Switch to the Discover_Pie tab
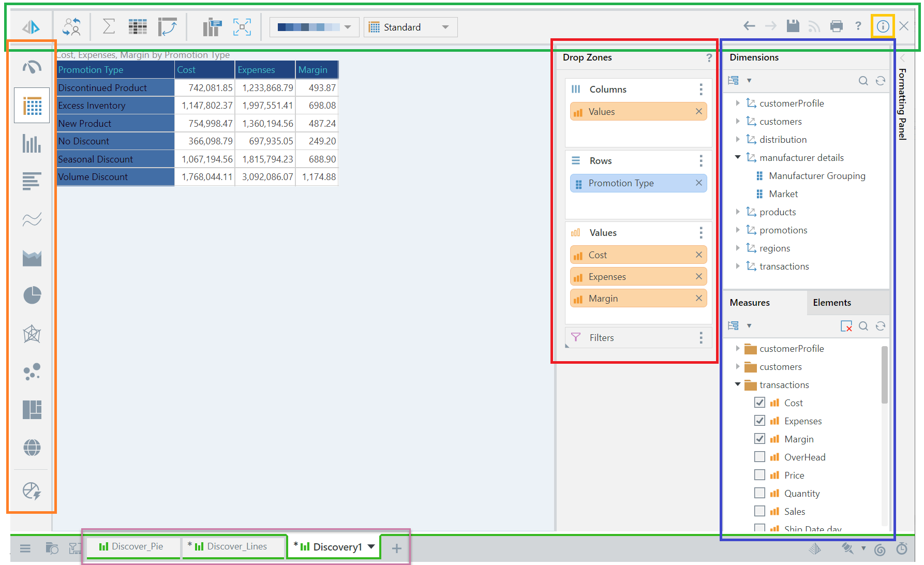Viewport: 924px width, 565px height. [x=132, y=547]
